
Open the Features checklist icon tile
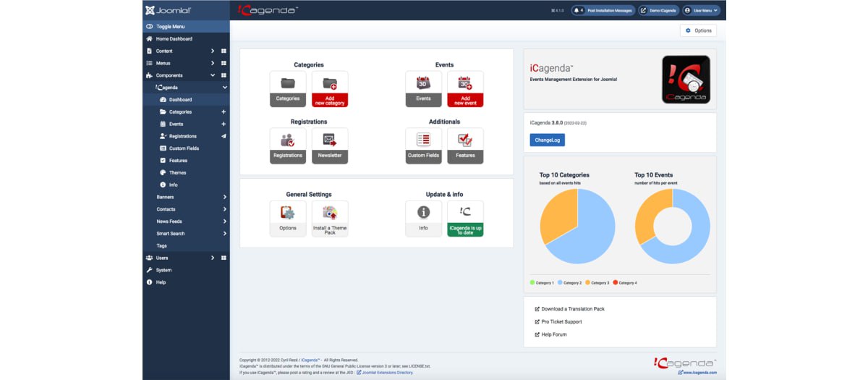[x=465, y=145]
